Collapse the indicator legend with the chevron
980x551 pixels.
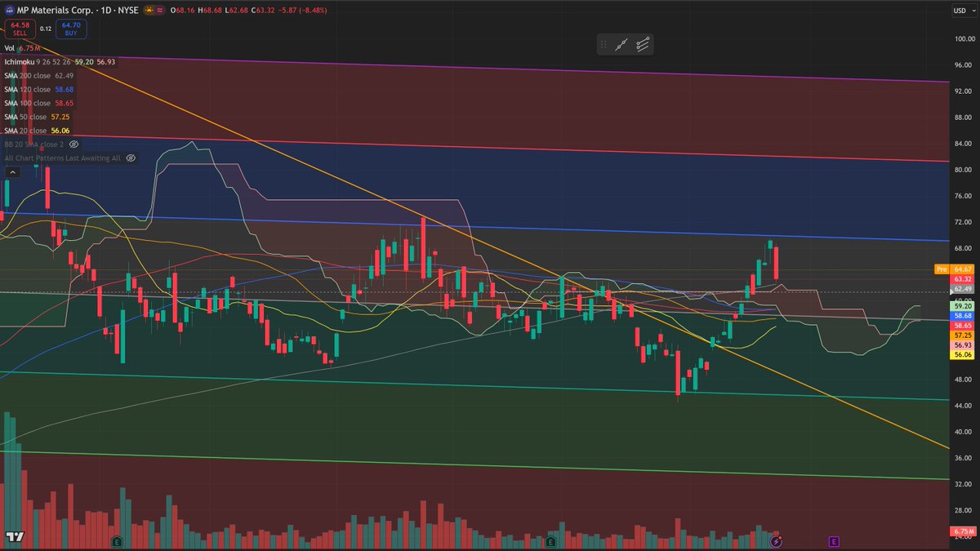(x=12, y=172)
